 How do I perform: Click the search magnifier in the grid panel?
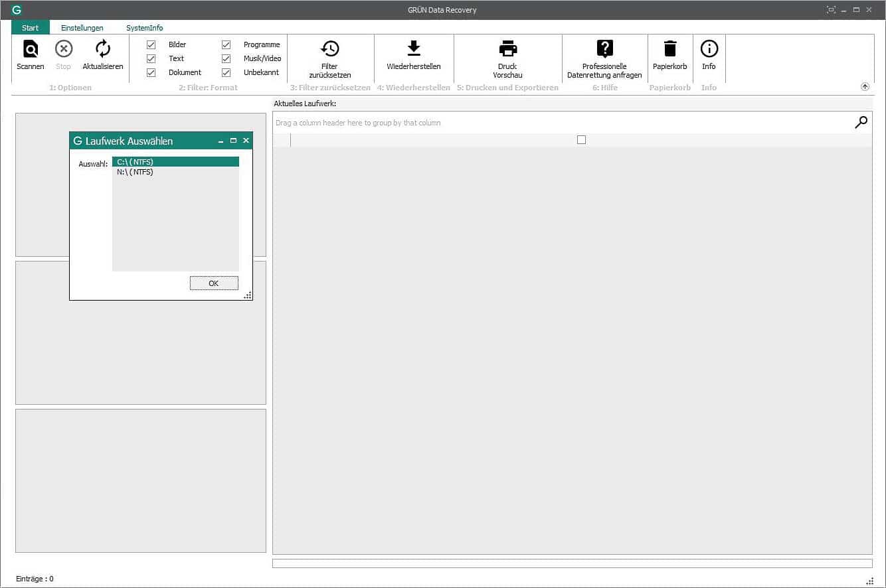[861, 122]
